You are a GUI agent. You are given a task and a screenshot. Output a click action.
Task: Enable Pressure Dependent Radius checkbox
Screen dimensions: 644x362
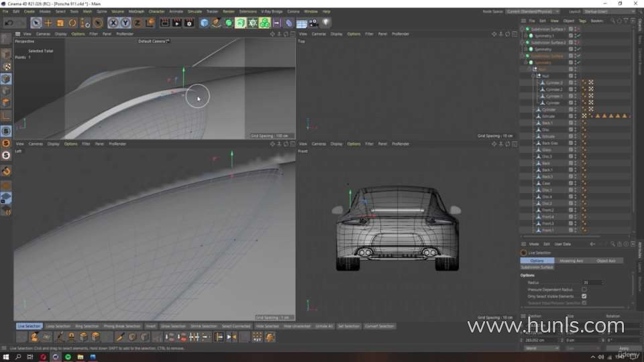pyautogui.click(x=584, y=289)
